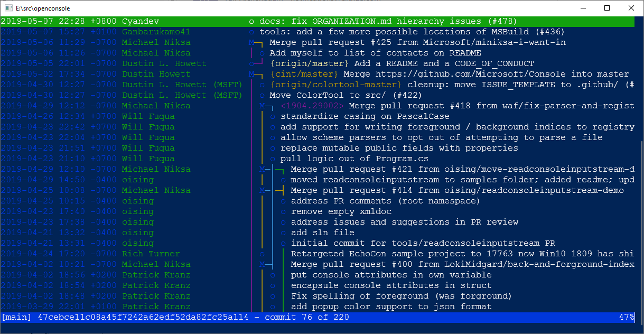Close the openconsole console window
Screen dimensions: 644x334
pos(632,8)
